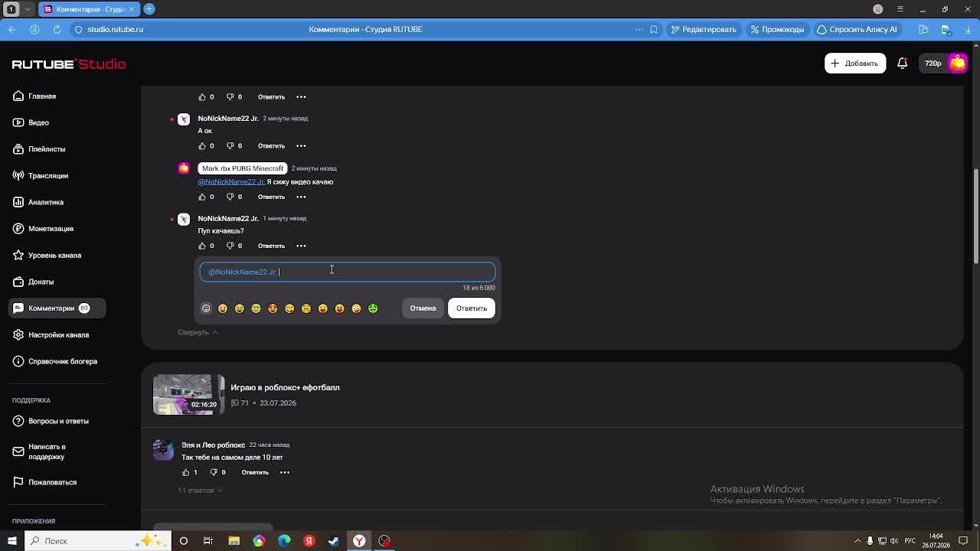Open Вопросы и ответы support link
The height and width of the screenshot is (551, 980).
[51, 421]
